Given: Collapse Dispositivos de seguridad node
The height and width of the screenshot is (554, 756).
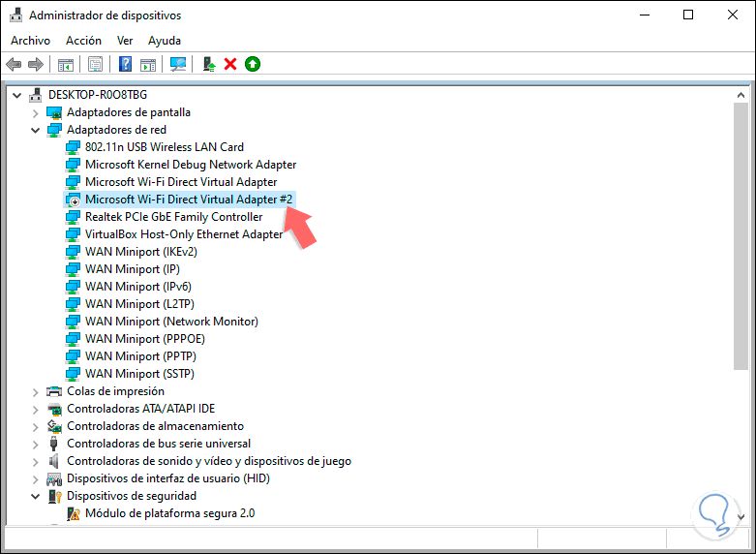Looking at the screenshot, I should (35, 496).
